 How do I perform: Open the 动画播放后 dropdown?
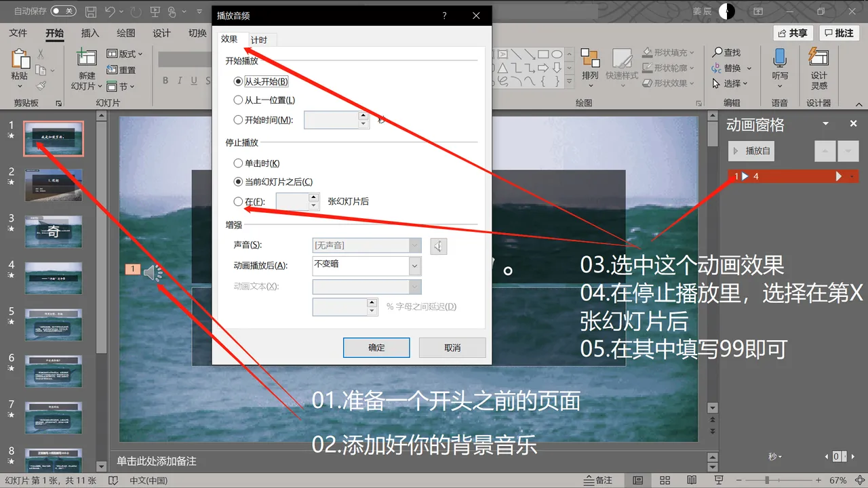415,266
